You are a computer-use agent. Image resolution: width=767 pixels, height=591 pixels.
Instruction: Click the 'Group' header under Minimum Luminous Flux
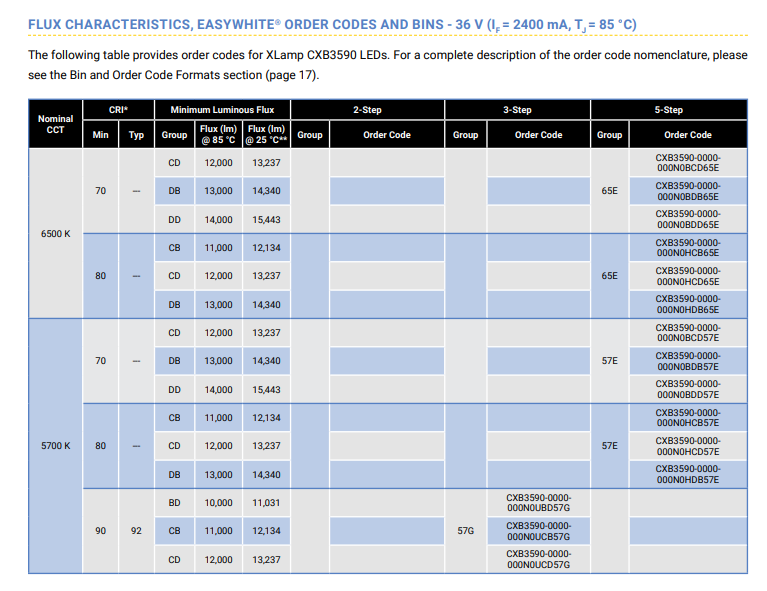click(x=174, y=135)
